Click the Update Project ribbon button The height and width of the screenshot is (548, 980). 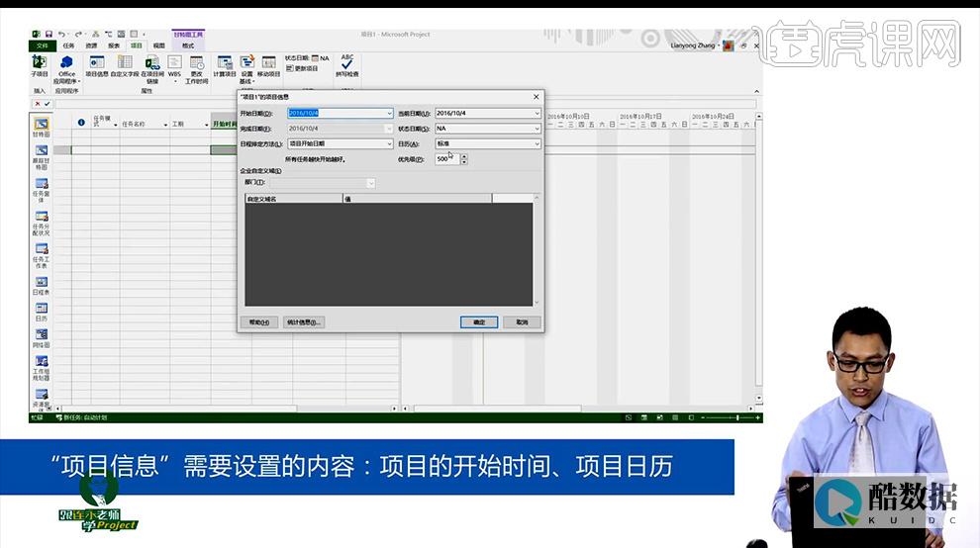tap(302, 68)
